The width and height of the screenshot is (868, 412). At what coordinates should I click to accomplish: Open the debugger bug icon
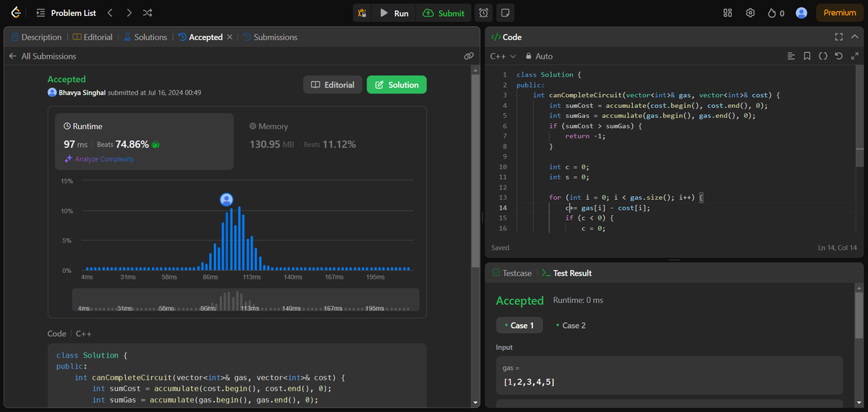click(362, 13)
